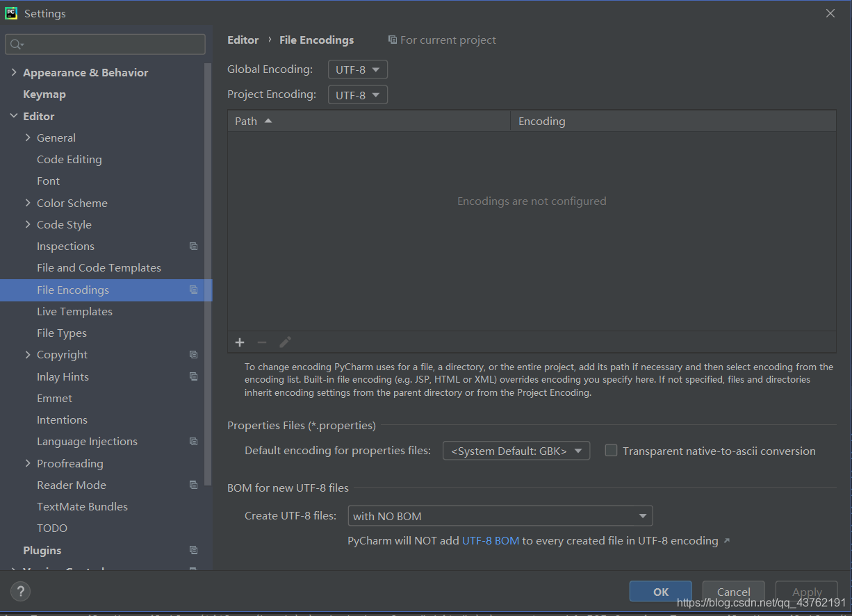
Task: Click Editor in the breadcrumb
Action: click(243, 40)
